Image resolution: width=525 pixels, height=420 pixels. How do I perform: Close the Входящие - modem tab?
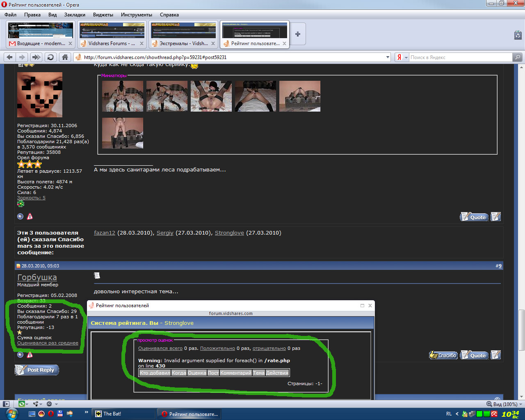[70, 43]
